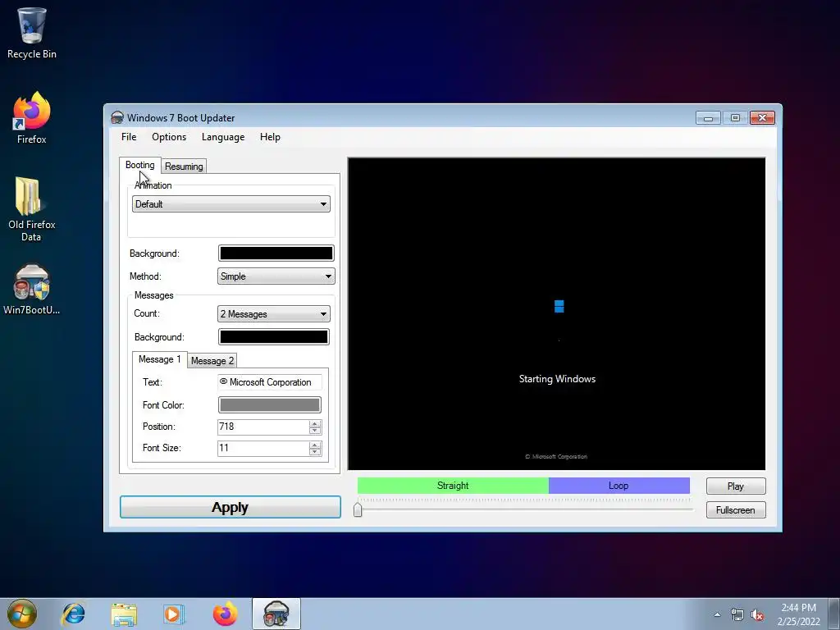Click the Position value field

(263, 427)
